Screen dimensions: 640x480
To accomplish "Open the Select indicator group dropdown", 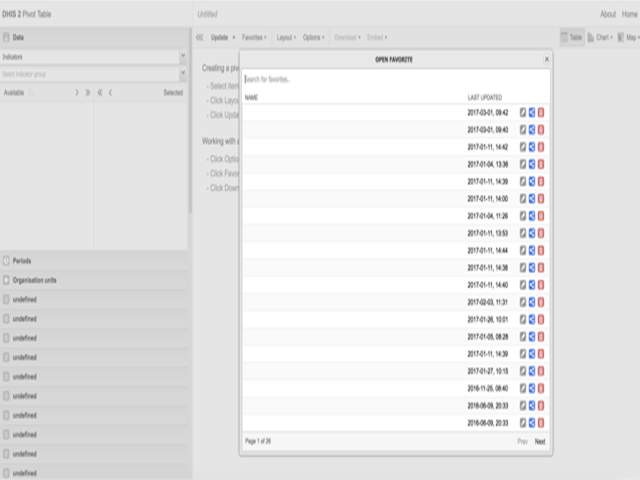I will [x=183, y=74].
